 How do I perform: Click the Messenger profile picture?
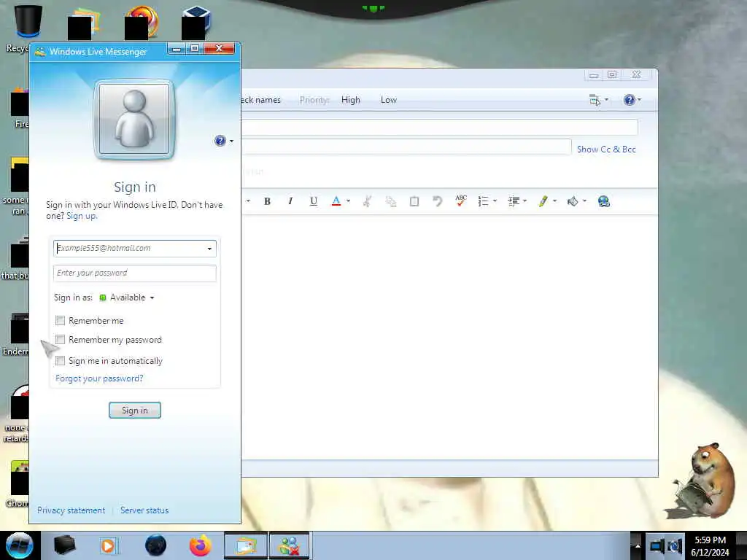(x=134, y=119)
